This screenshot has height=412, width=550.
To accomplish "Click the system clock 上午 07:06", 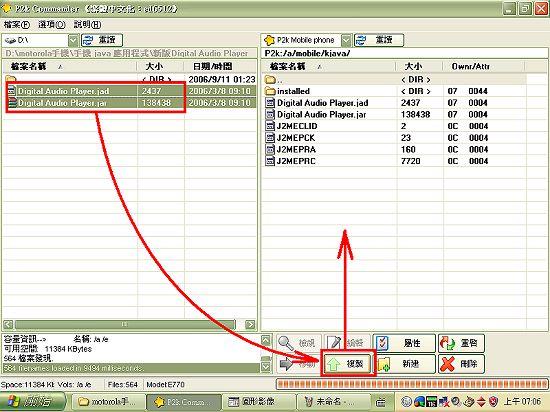I will tap(523, 401).
